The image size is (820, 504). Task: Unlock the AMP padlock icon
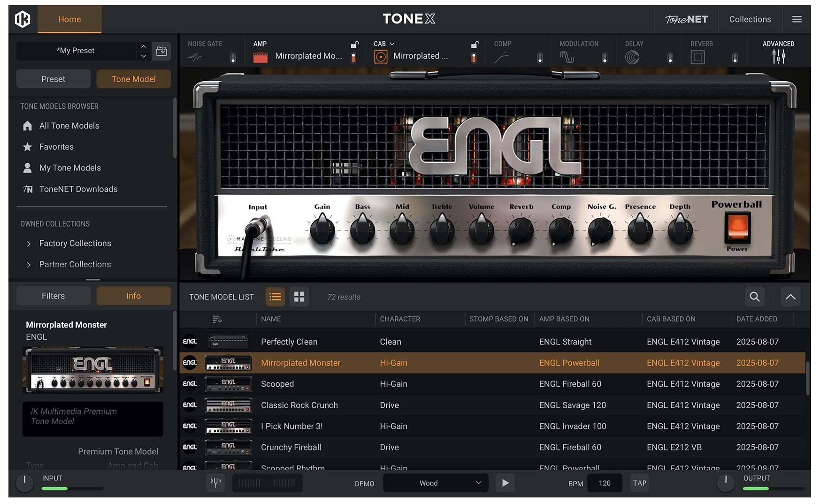pos(354,45)
